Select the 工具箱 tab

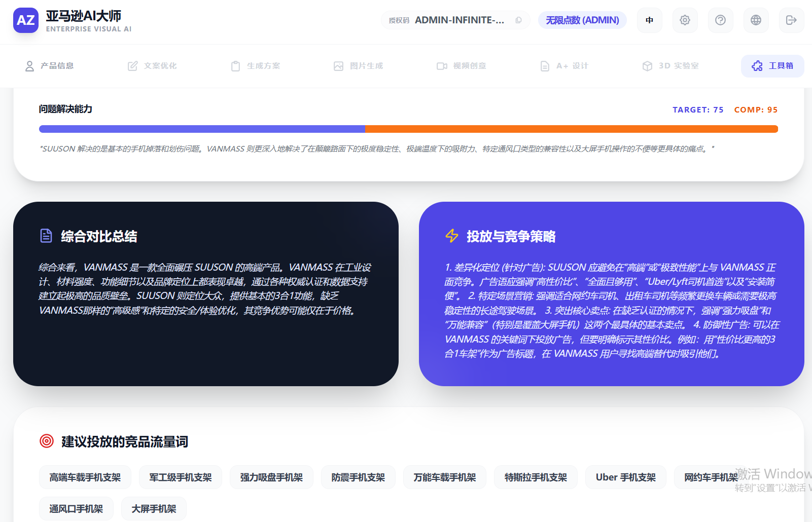tap(772, 66)
